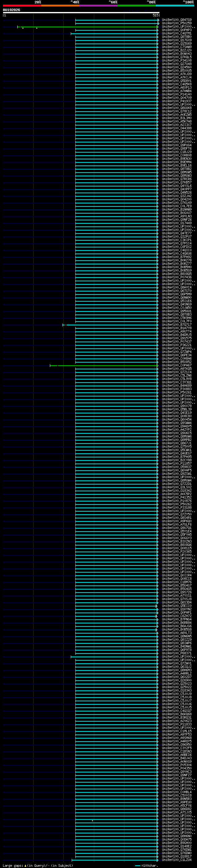Click the green ~80% identity legend segment

tap(136, 6)
